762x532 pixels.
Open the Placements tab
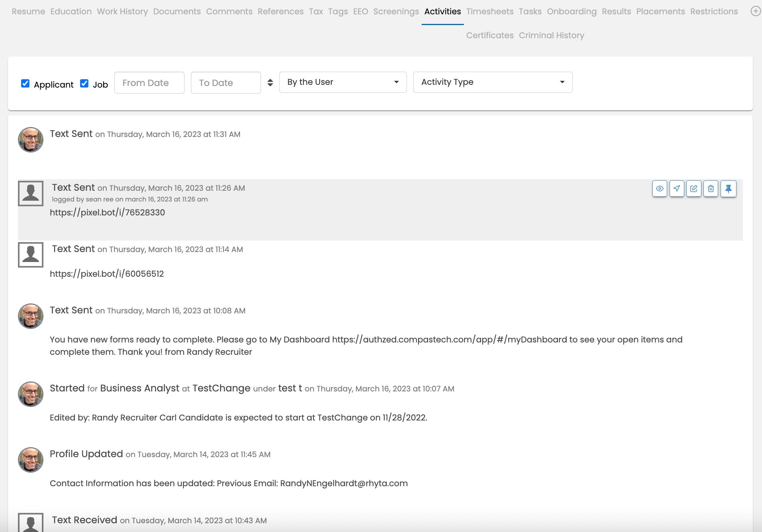[660, 12]
